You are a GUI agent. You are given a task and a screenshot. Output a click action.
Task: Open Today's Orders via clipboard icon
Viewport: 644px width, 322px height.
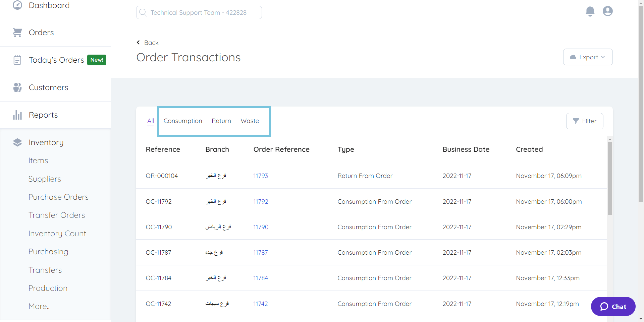[17, 60]
